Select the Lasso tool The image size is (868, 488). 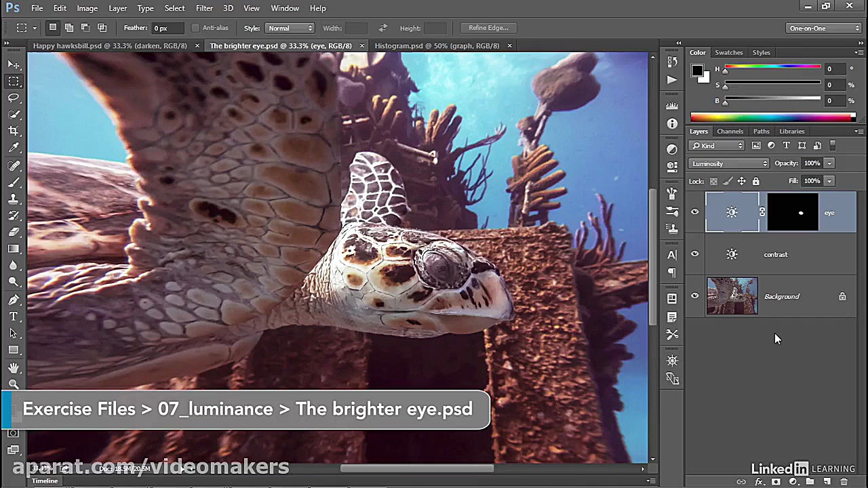pos(14,98)
